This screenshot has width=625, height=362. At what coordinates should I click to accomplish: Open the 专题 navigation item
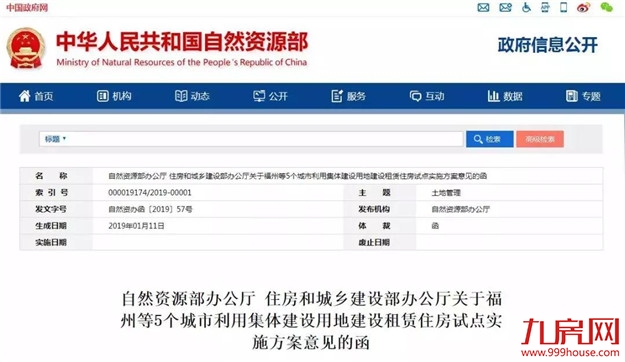tap(583, 96)
